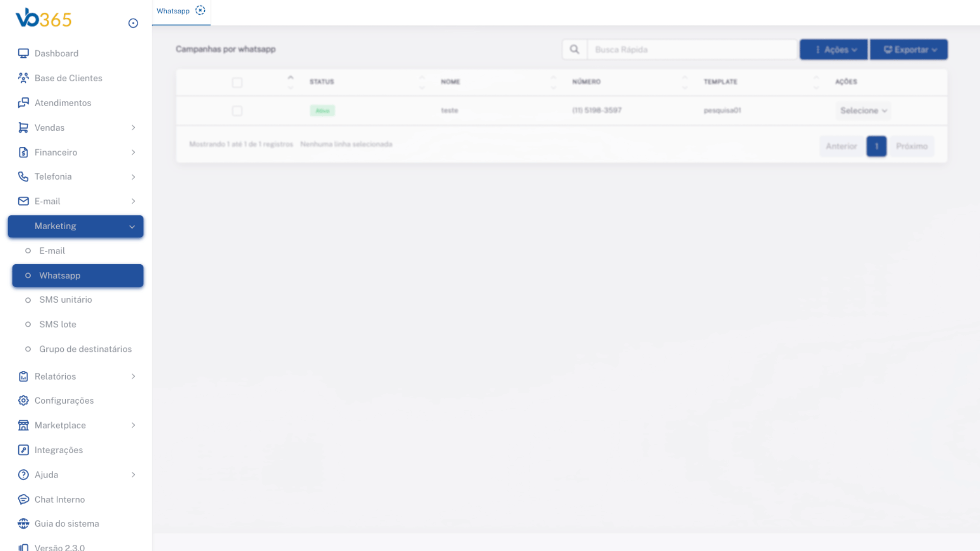Open the Selecione dropdown in teste row

pos(864,111)
